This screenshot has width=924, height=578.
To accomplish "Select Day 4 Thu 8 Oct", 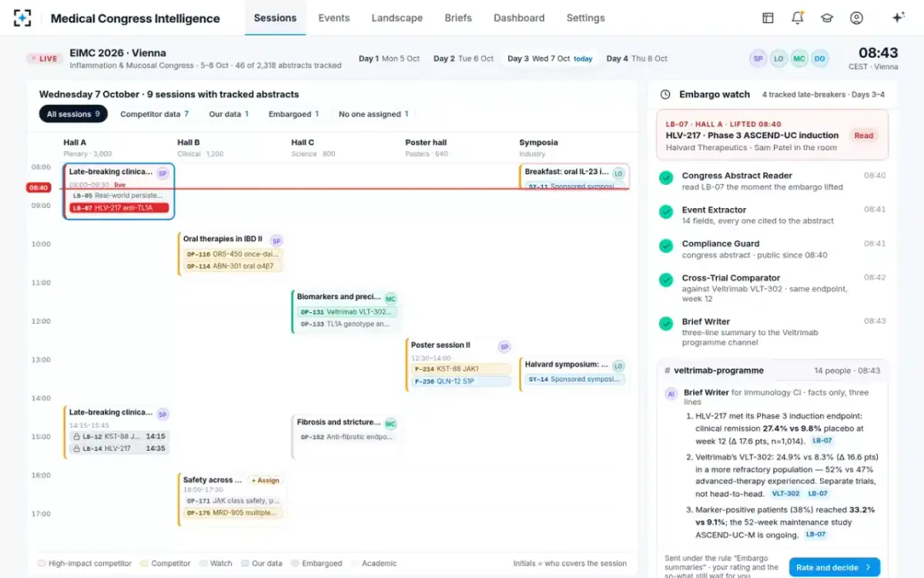I will point(637,59).
